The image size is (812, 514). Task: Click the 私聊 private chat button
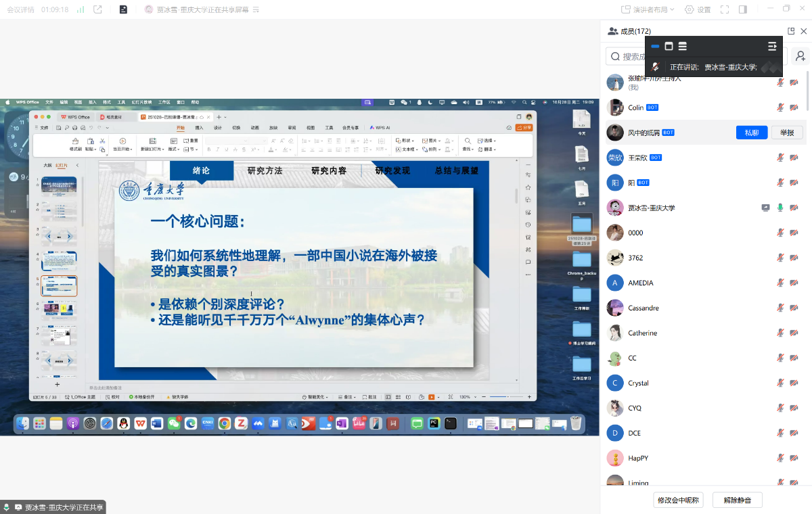tap(751, 133)
